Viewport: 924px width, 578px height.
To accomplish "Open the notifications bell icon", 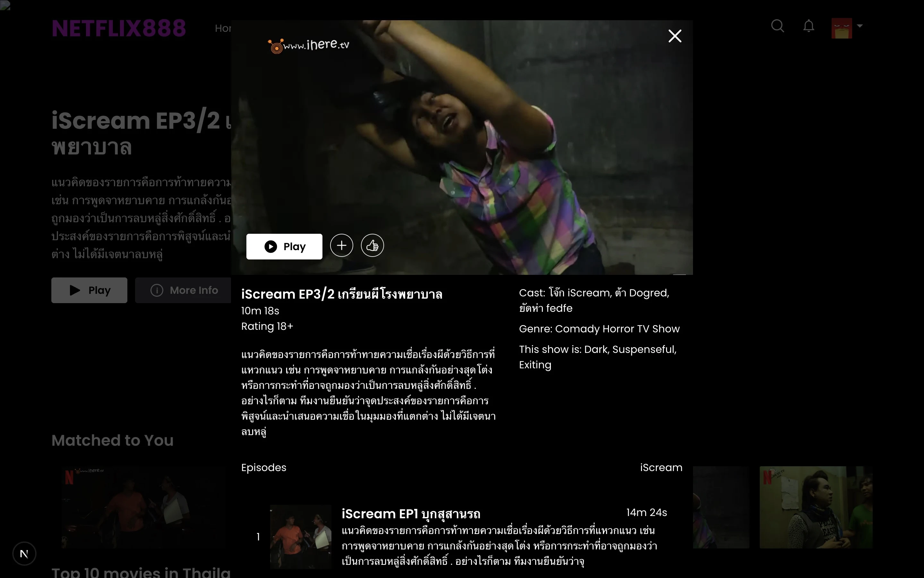I will [808, 26].
